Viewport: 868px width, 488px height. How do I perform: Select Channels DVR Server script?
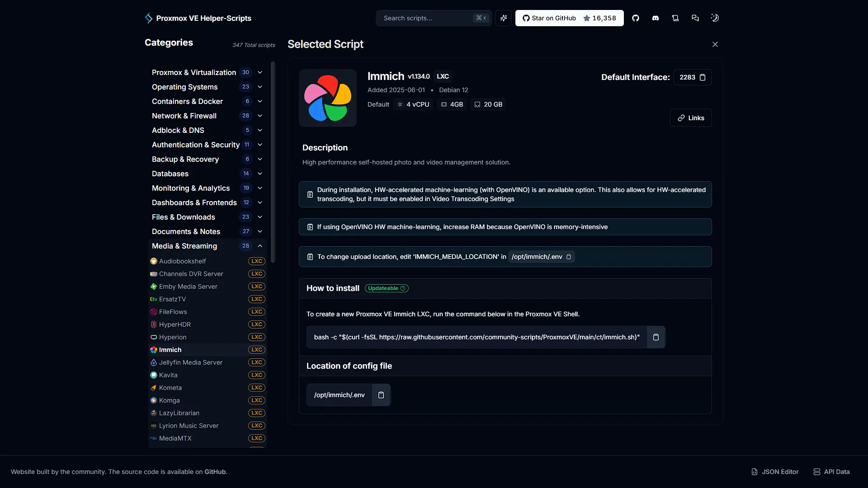[208, 274]
